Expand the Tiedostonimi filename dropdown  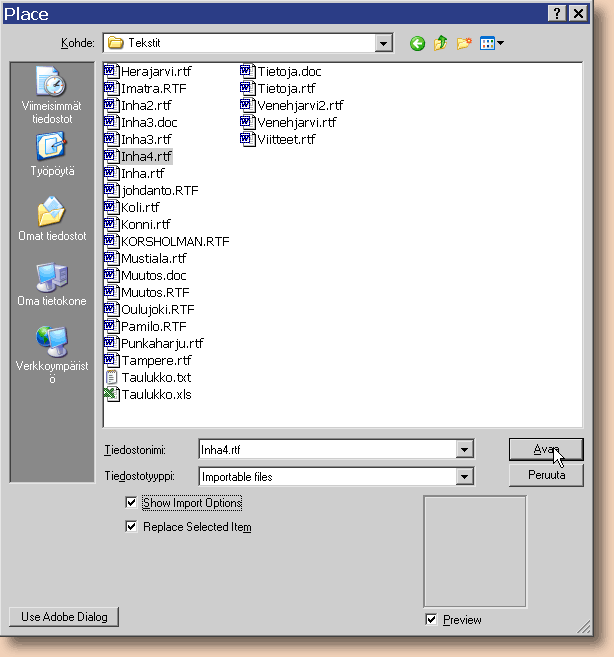tap(463, 450)
